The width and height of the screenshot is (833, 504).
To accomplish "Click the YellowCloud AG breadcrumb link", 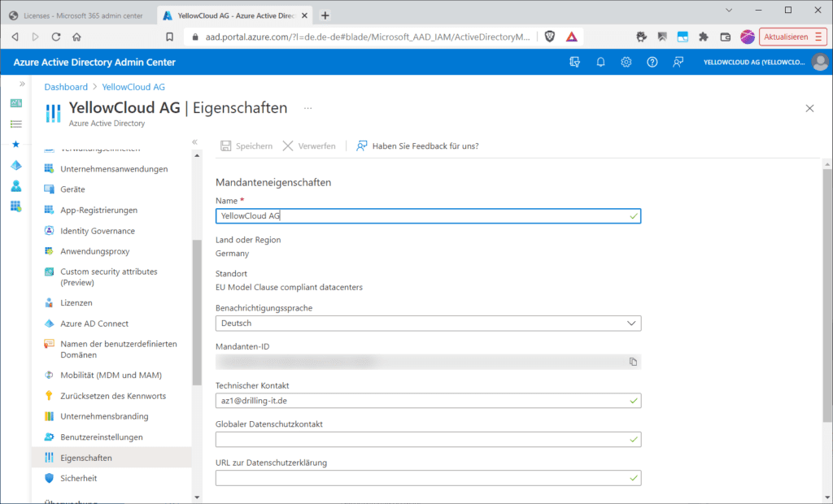I will (x=133, y=87).
